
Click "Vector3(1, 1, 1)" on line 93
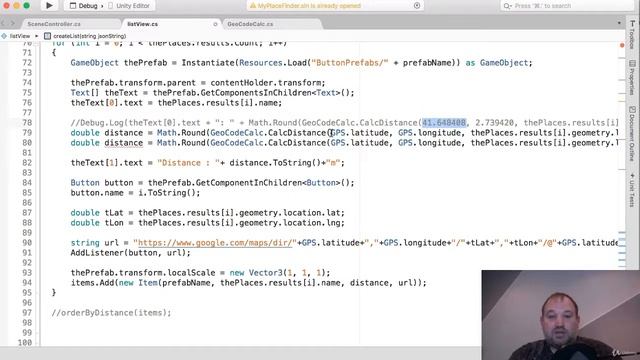click(287, 273)
